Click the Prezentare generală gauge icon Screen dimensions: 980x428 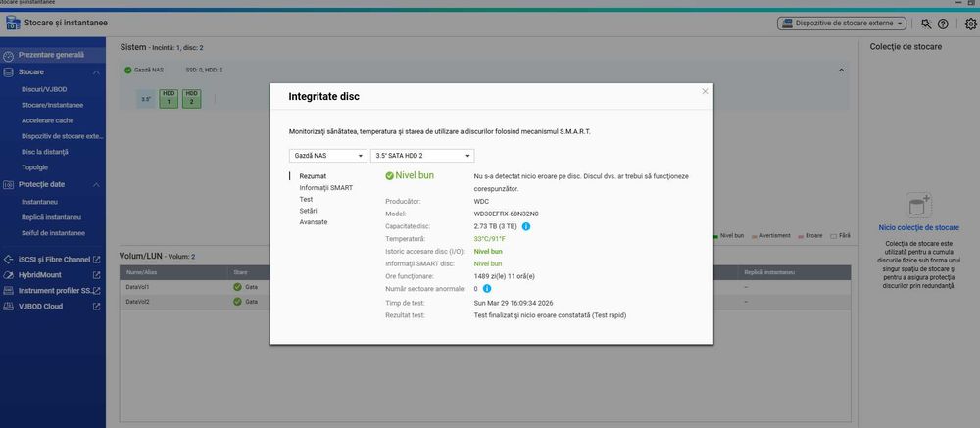click(8, 56)
